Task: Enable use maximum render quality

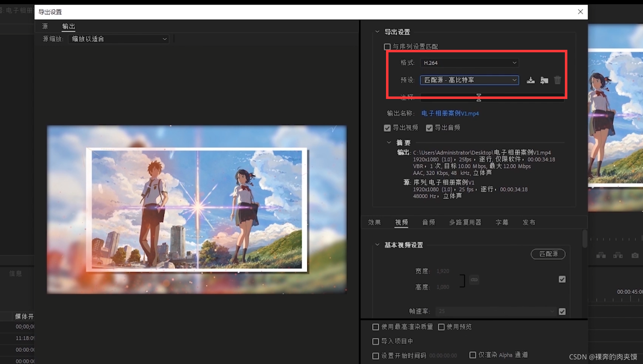Action: coord(375,327)
